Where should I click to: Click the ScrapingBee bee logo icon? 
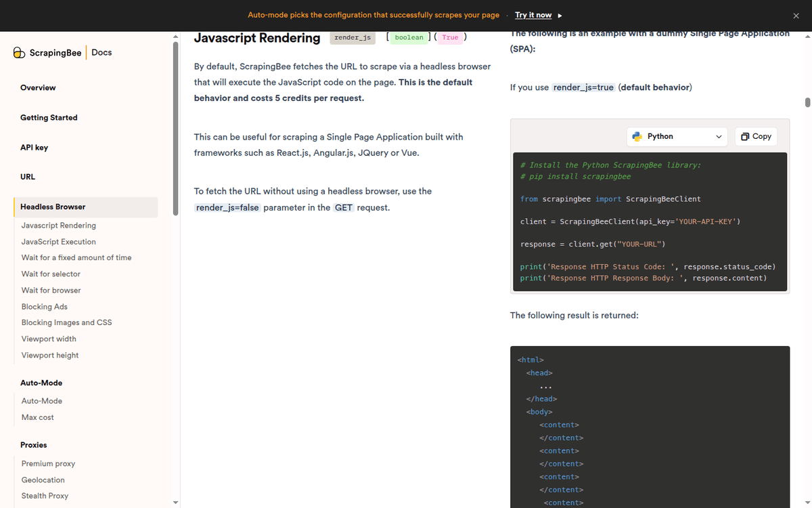pos(20,53)
